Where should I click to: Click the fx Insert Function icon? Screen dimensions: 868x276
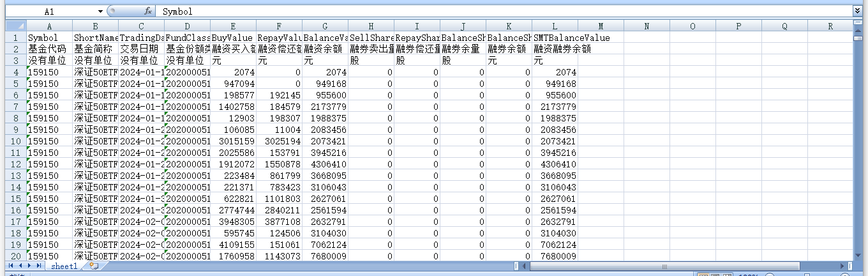pyautogui.click(x=148, y=11)
